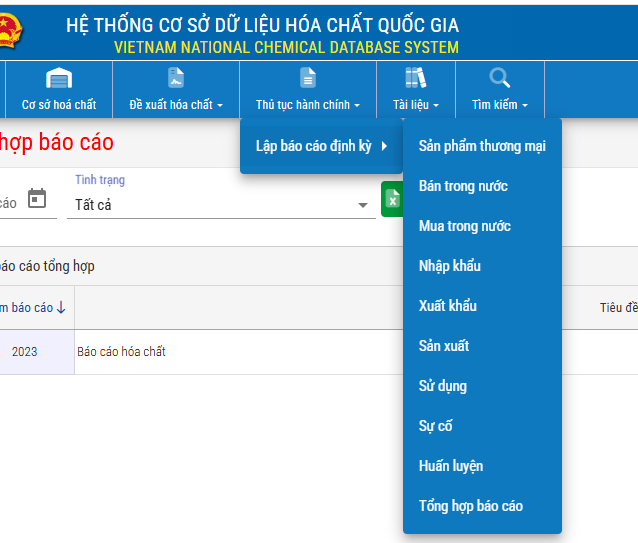Sort by the Năm báo cáo arrow
638x543 pixels.
coord(61,308)
